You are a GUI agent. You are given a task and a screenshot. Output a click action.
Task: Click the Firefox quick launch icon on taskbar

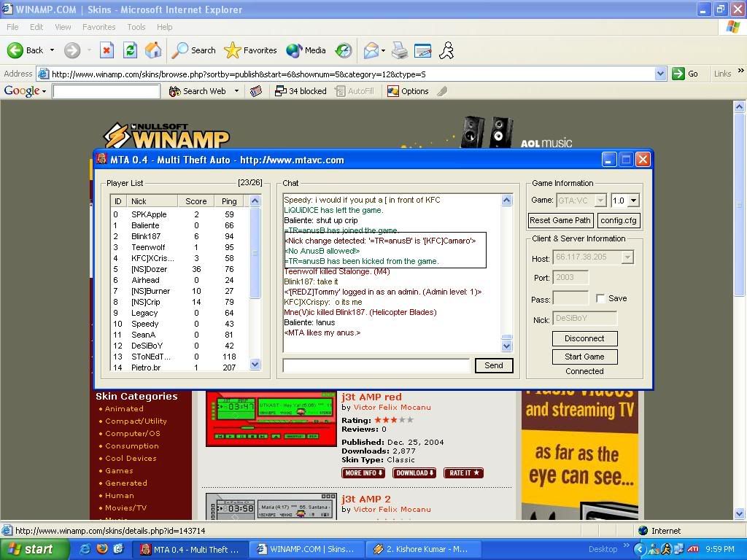[x=102, y=548]
